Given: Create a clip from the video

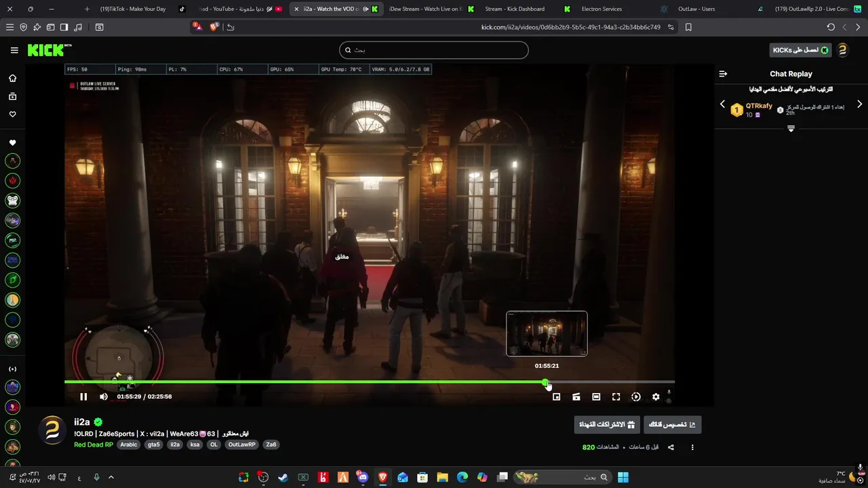Looking at the screenshot, I should pyautogui.click(x=576, y=396).
